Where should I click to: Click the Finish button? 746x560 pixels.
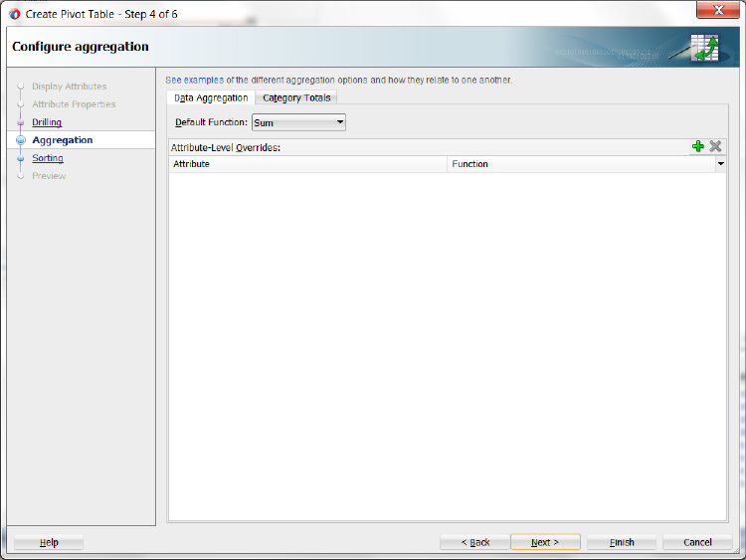(x=622, y=542)
